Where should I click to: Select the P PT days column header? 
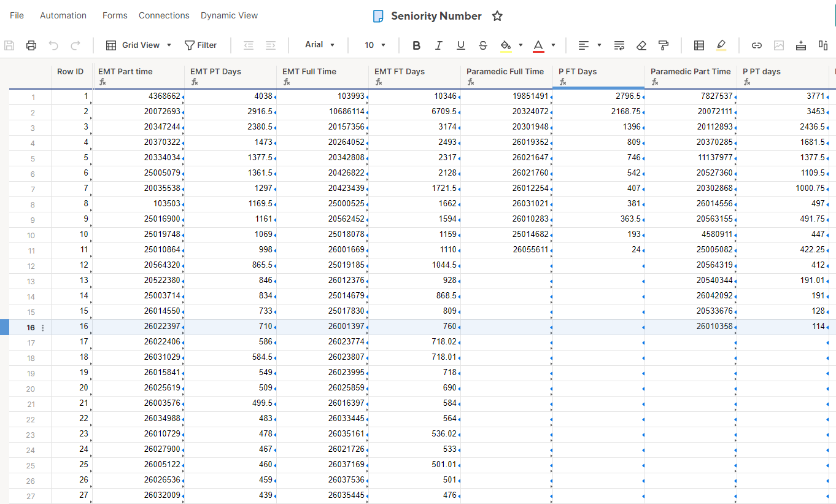783,76
